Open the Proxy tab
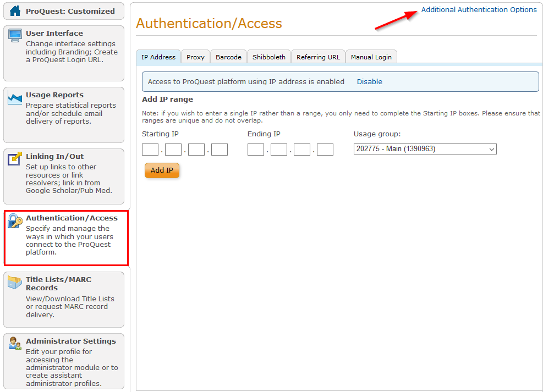The width and height of the screenshot is (543, 392). pos(195,56)
